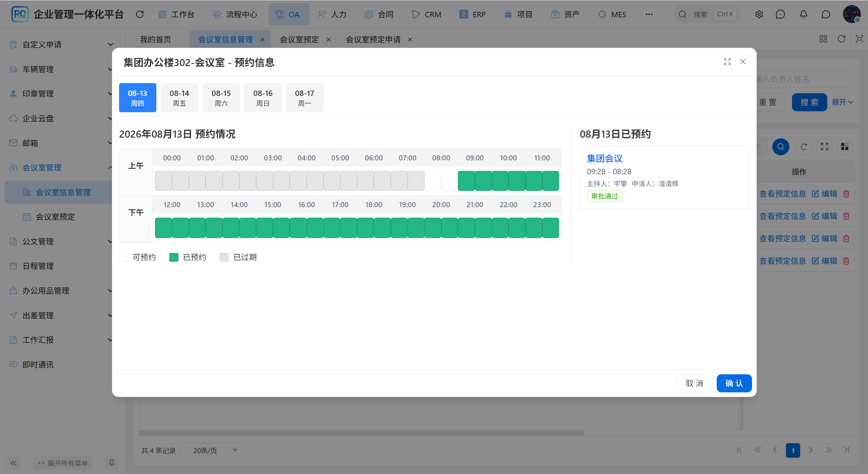The width and height of the screenshot is (868, 474).
Task: Open the 20条/页 page size dropdown
Action: click(x=211, y=450)
